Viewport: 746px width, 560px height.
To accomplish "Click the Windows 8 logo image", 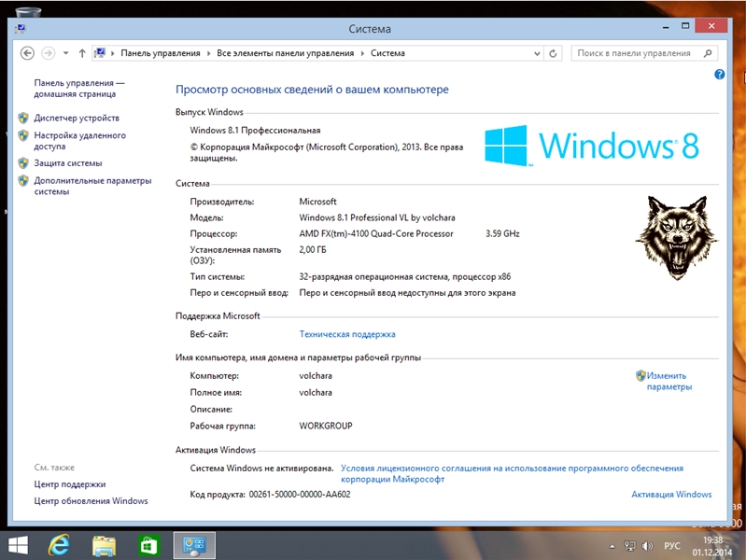I will point(592,146).
